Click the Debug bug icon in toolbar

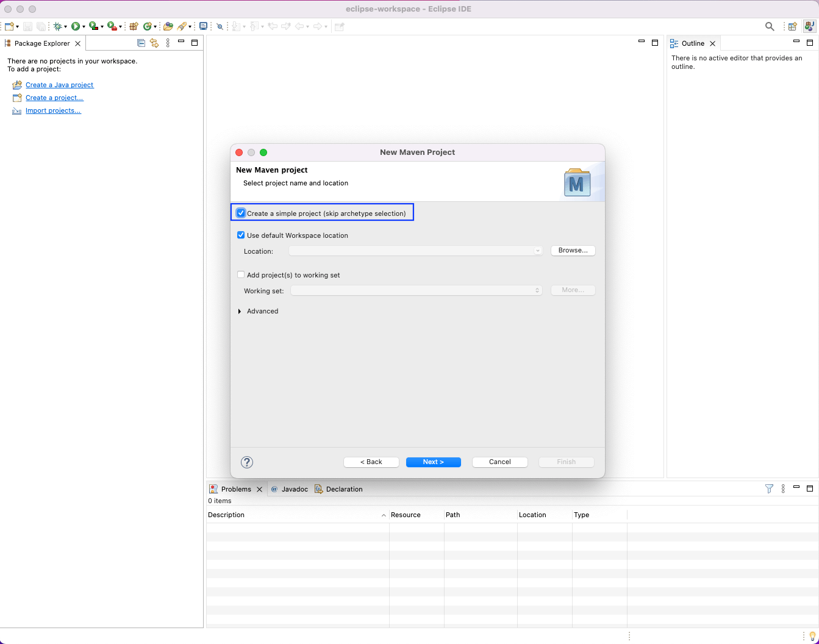pyautogui.click(x=58, y=26)
